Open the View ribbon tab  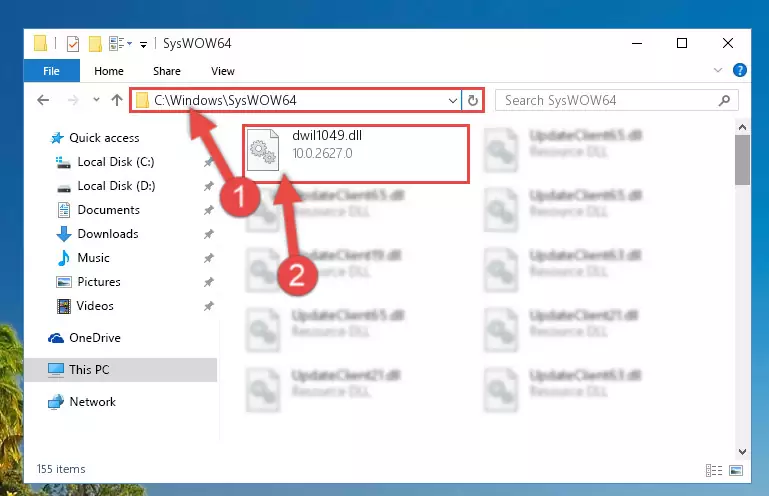pos(223,71)
